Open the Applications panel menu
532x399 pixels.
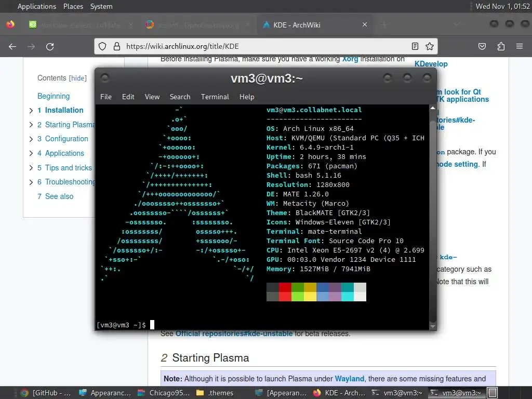tap(37, 6)
